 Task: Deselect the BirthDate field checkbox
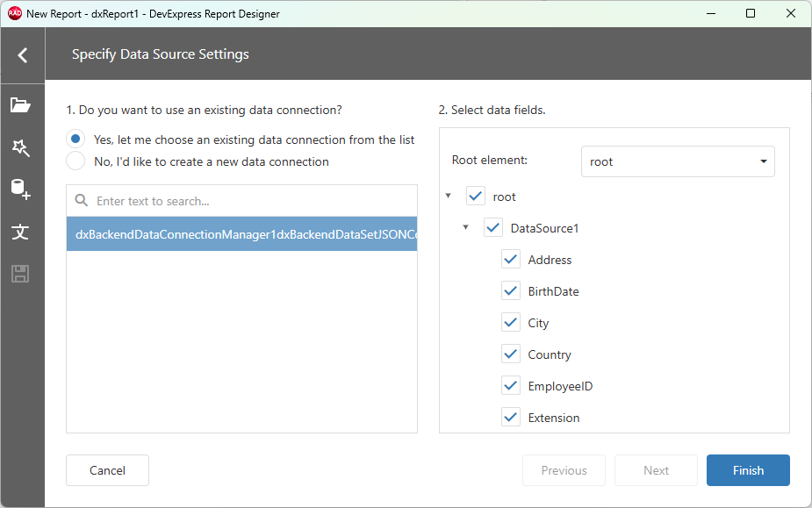(510, 290)
